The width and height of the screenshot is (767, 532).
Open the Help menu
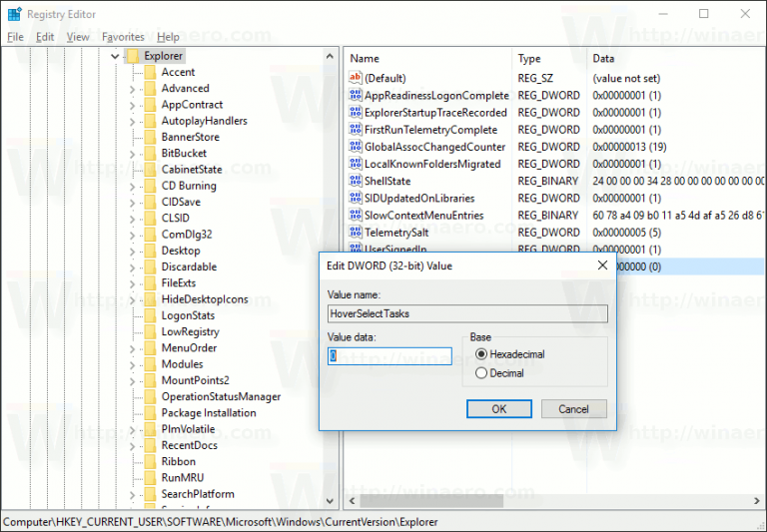168,37
